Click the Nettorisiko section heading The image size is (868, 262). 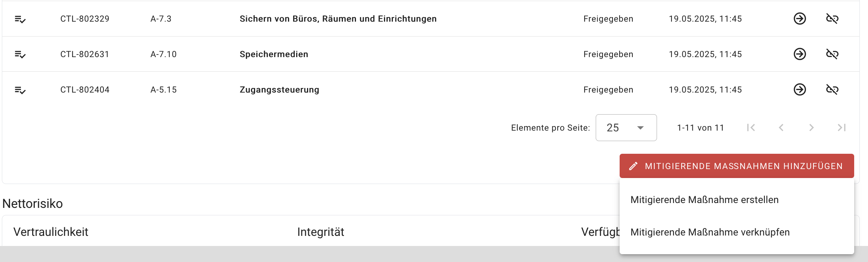tap(33, 203)
